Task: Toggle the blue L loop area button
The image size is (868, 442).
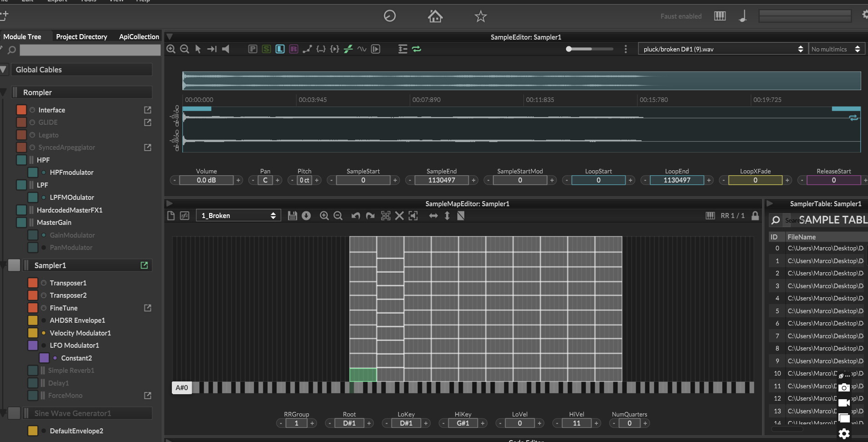Action: [x=280, y=49]
